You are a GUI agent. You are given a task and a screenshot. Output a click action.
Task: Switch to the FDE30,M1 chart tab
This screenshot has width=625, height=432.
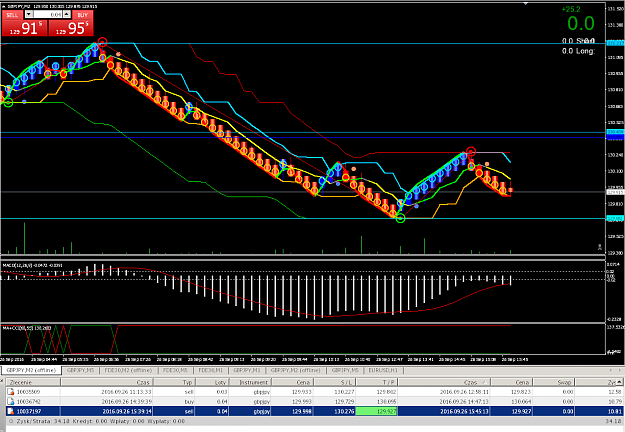[210, 370]
